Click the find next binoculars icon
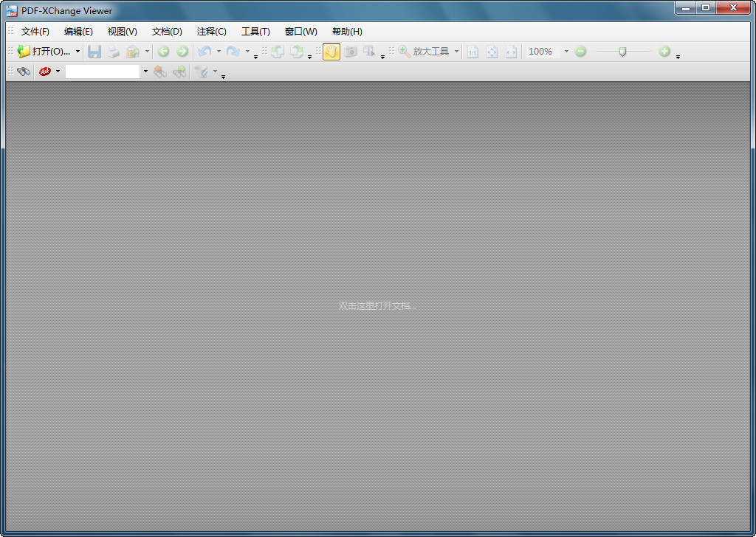This screenshot has width=756, height=537. (179, 72)
